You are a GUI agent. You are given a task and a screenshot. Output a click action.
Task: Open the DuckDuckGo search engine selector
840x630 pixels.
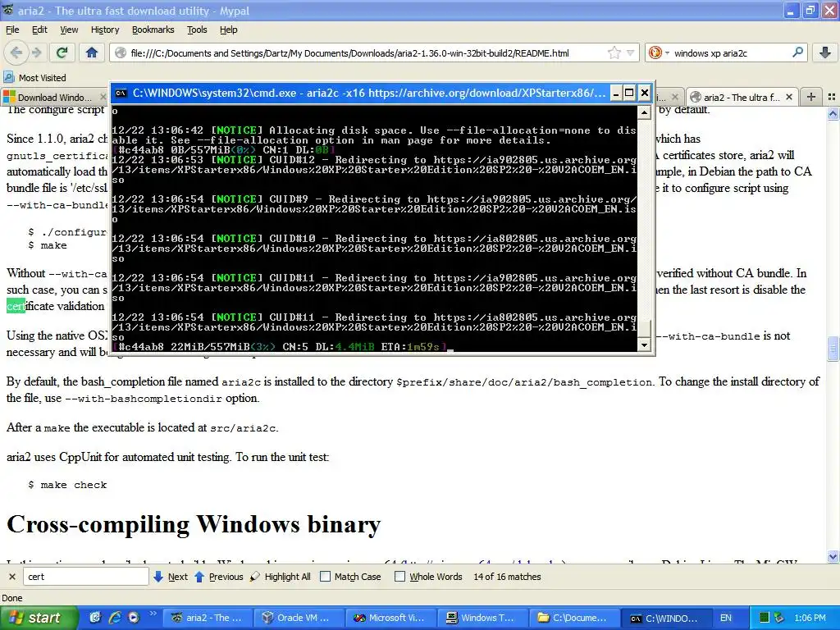point(659,53)
